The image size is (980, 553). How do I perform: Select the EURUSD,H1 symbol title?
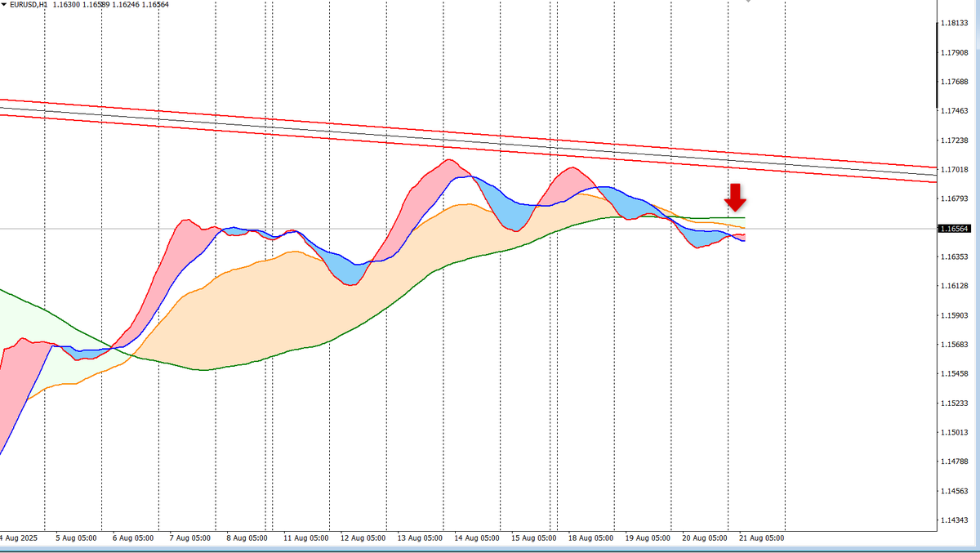tap(29, 5)
